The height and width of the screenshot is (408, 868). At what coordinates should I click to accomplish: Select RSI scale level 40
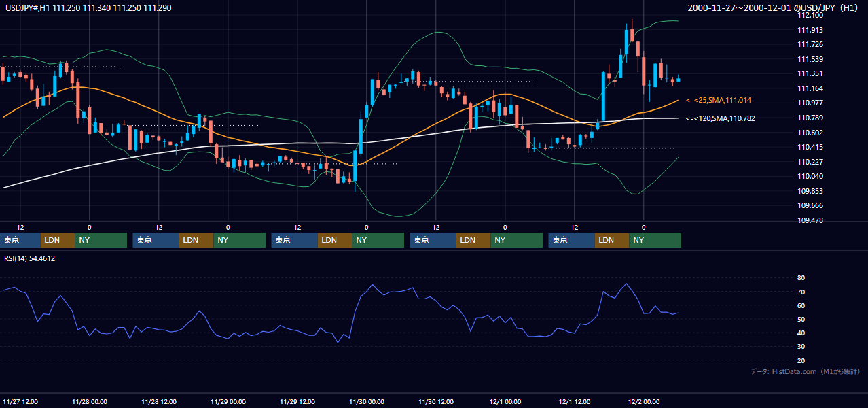click(x=801, y=333)
